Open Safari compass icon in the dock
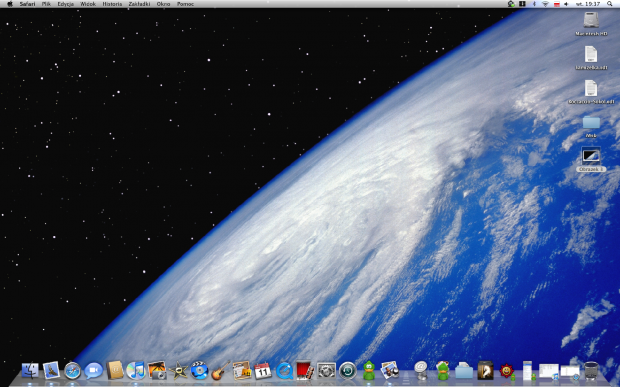The height and width of the screenshot is (387, 620). [x=72, y=371]
